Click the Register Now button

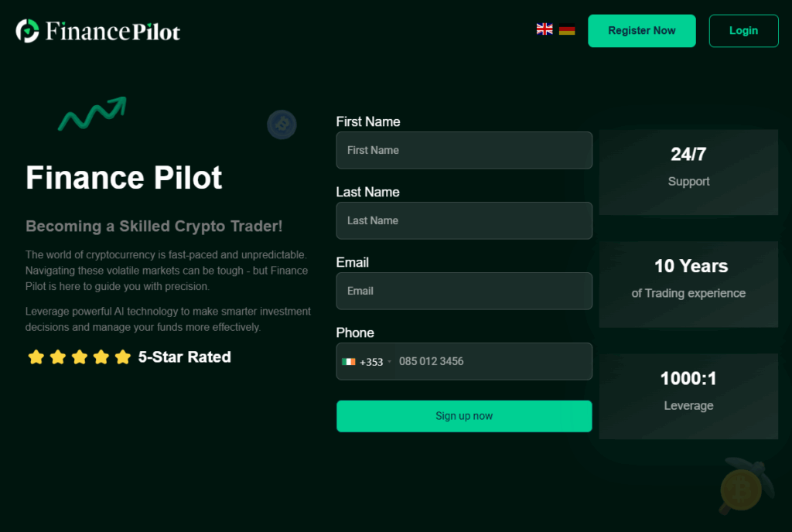pyautogui.click(x=641, y=31)
